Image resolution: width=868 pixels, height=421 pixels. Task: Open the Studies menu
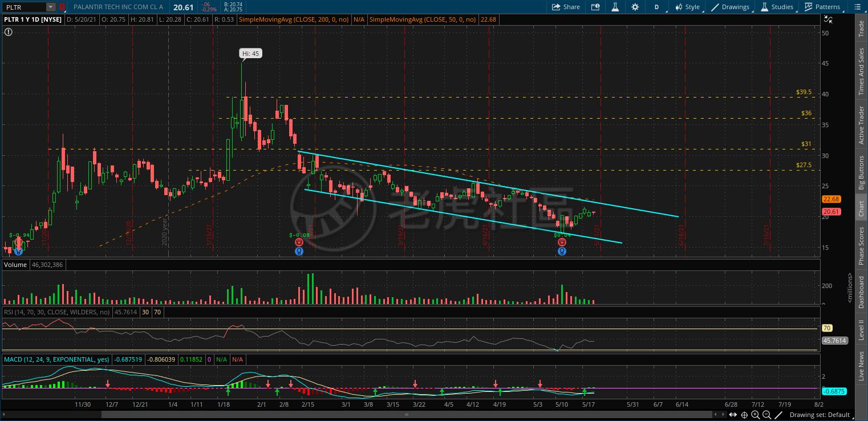776,7
